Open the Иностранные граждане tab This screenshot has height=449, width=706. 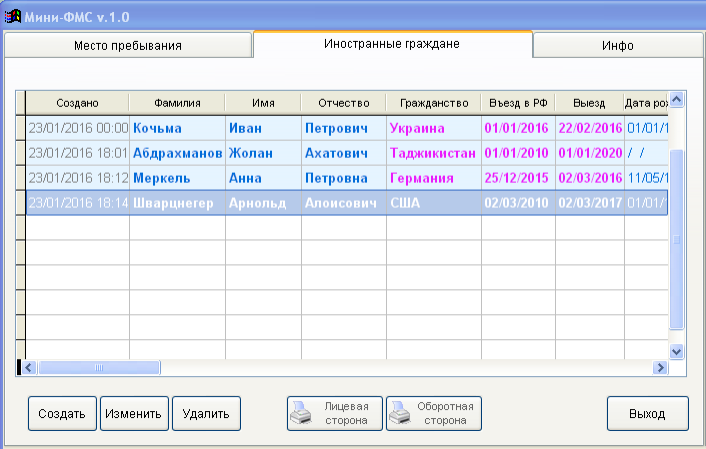point(392,44)
